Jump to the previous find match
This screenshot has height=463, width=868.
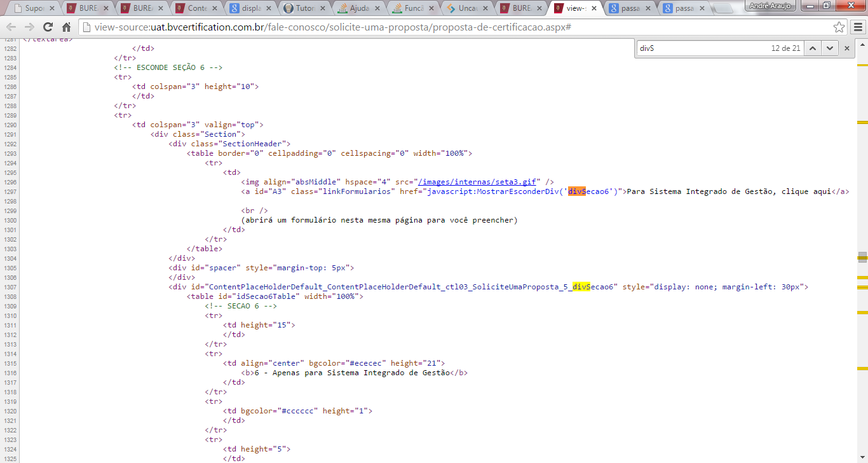tap(813, 48)
